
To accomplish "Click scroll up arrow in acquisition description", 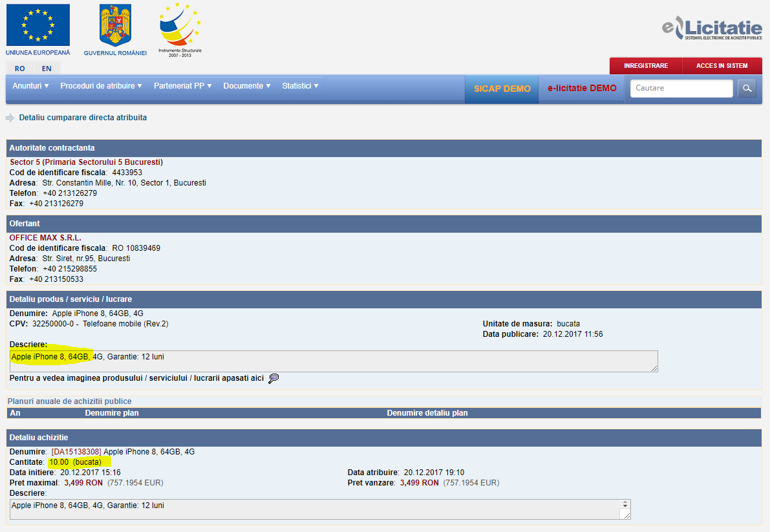I will tap(625, 503).
